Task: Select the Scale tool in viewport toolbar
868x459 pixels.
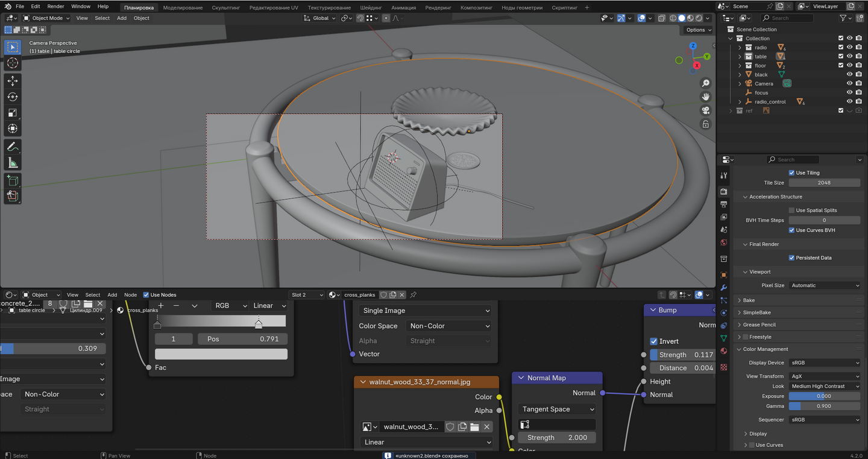Action: pos(12,113)
